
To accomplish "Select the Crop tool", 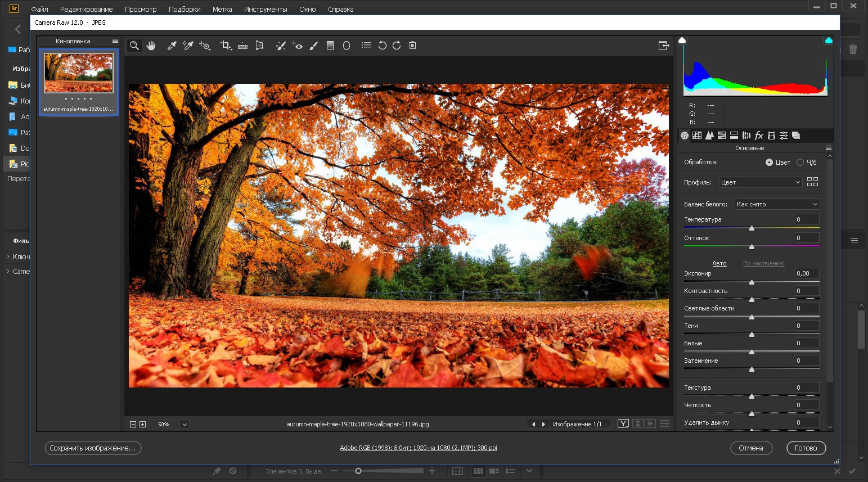I will tap(226, 46).
